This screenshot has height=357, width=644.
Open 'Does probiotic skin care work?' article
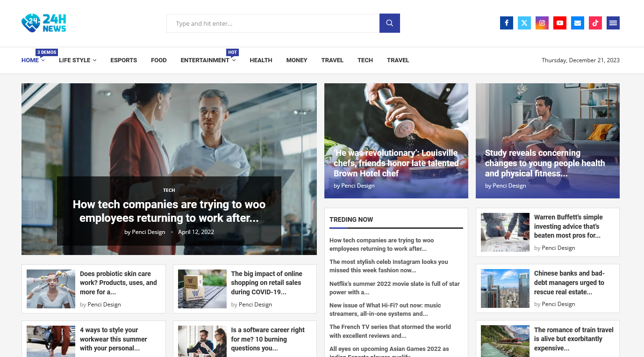coord(119,283)
